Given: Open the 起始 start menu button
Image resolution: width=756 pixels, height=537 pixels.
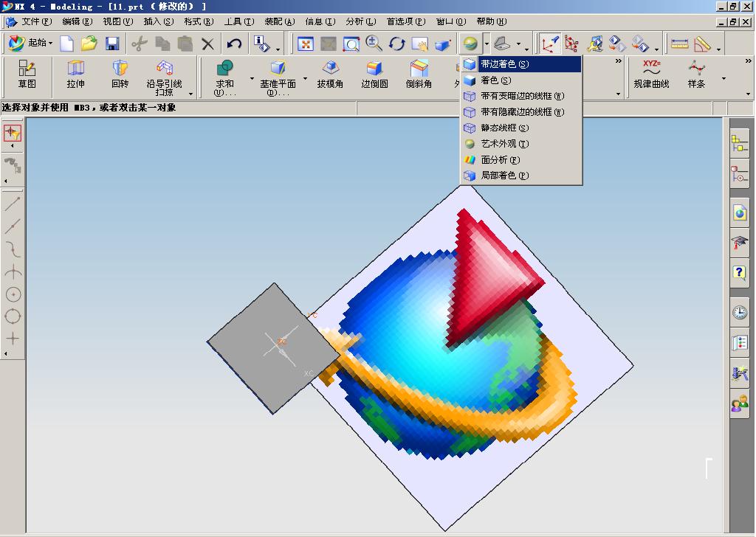Looking at the screenshot, I should coord(30,44).
